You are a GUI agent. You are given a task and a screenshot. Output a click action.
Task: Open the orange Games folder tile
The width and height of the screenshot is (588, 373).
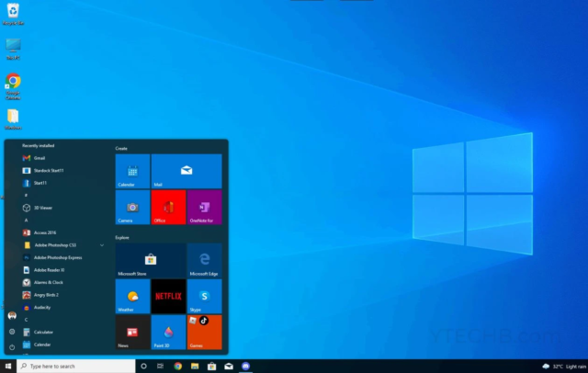[x=204, y=333]
